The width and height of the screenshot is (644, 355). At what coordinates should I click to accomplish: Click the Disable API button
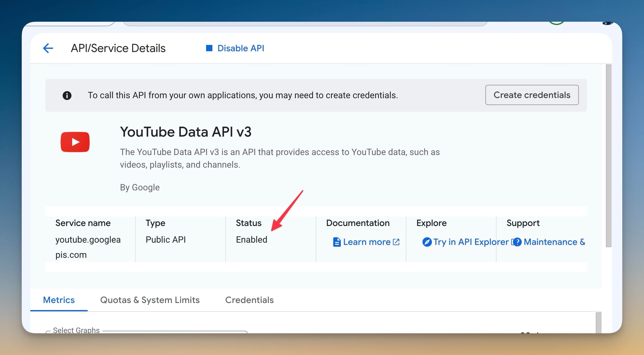coord(235,48)
